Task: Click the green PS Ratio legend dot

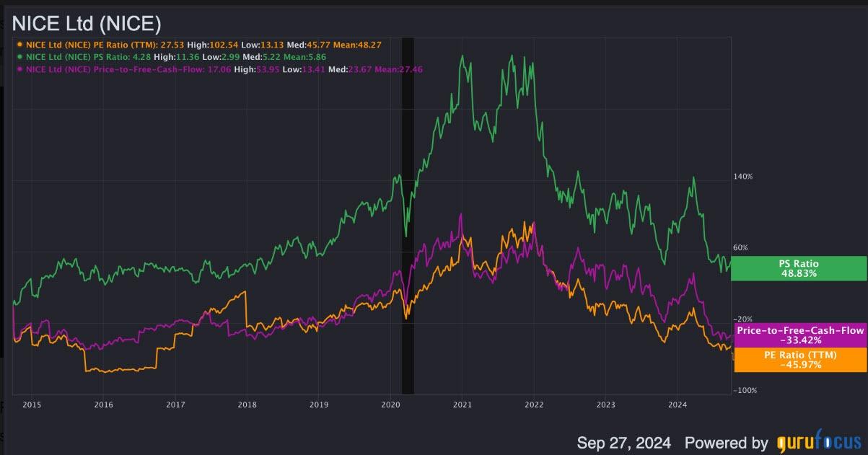Action: tap(19, 56)
